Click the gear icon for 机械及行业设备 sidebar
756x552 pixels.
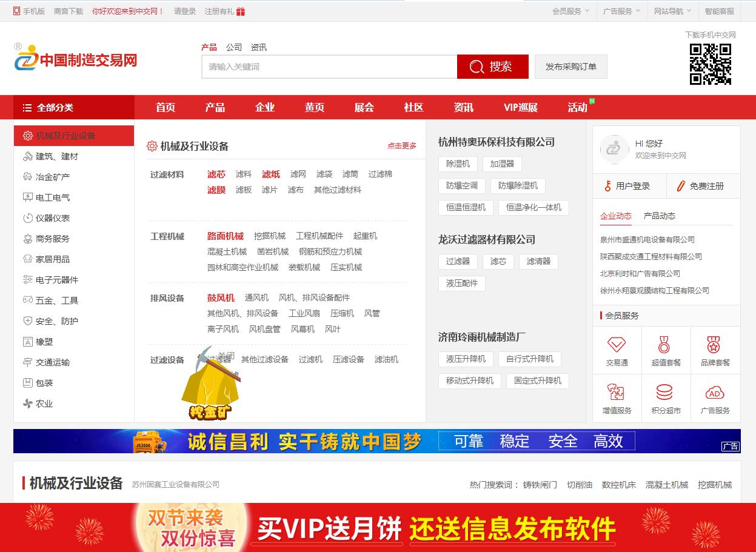pyautogui.click(x=27, y=136)
